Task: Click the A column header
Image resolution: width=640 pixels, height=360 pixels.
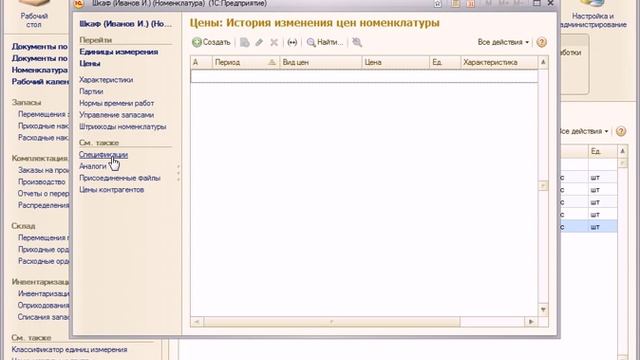Action: (201, 62)
